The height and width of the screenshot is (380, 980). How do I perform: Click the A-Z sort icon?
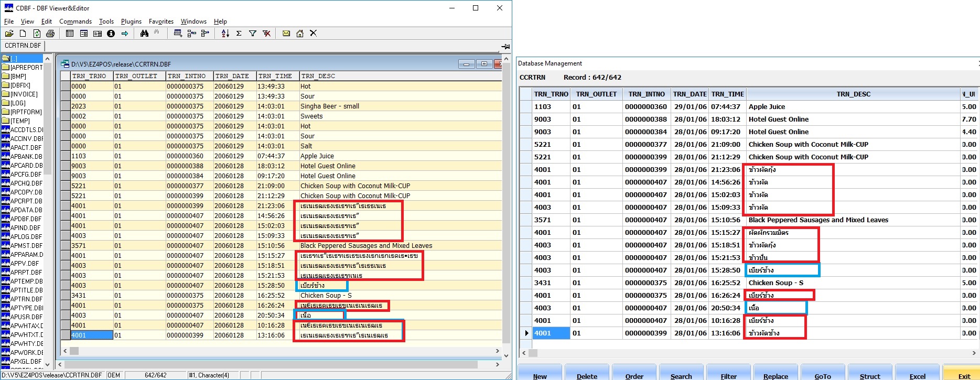point(225,34)
